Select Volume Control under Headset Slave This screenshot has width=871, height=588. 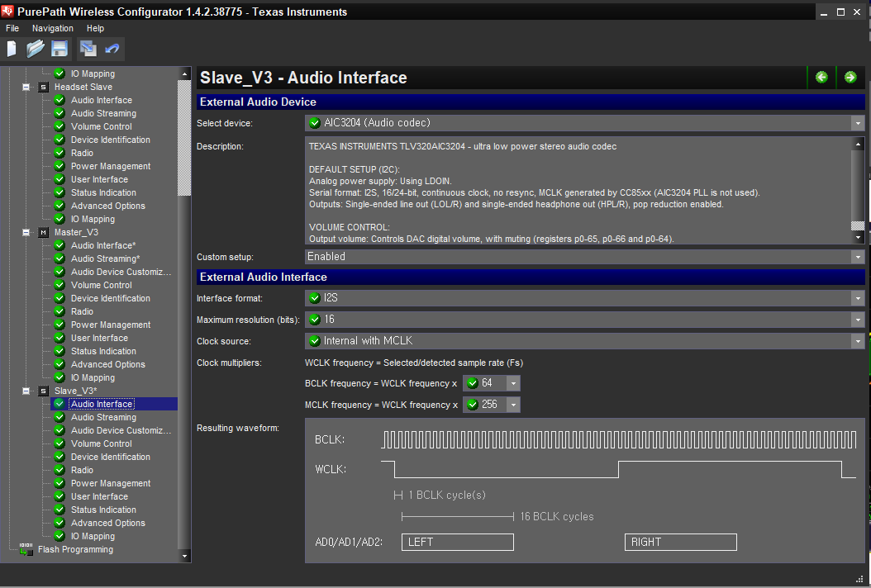pos(101,126)
